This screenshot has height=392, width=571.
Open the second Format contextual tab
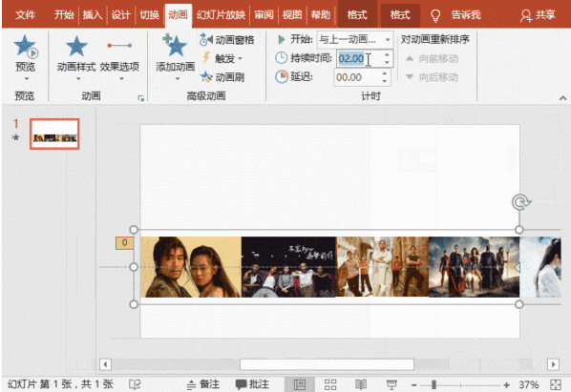(400, 15)
